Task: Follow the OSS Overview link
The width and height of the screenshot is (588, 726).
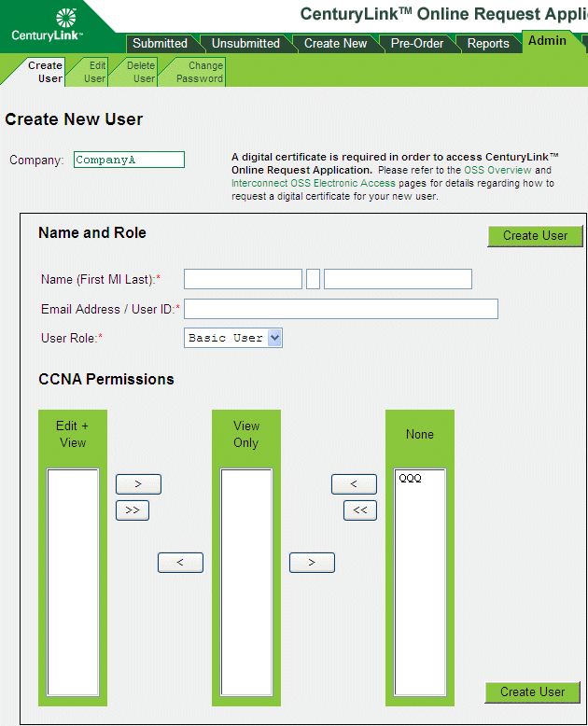Action: pyautogui.click(x=497, y=171)
